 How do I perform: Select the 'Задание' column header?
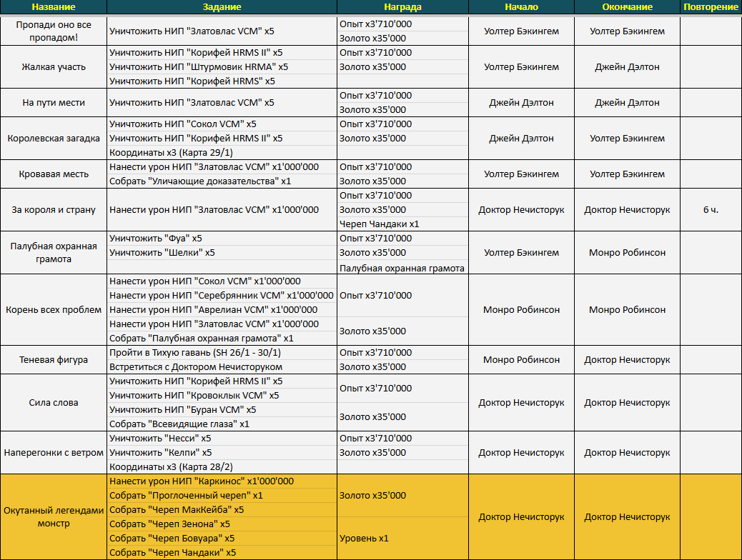point(222,7)
